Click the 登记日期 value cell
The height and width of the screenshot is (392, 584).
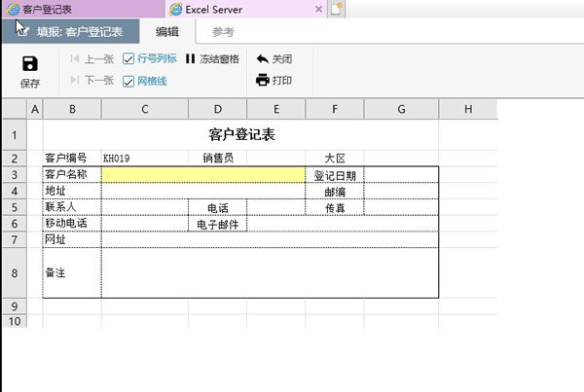coord(401,175)
